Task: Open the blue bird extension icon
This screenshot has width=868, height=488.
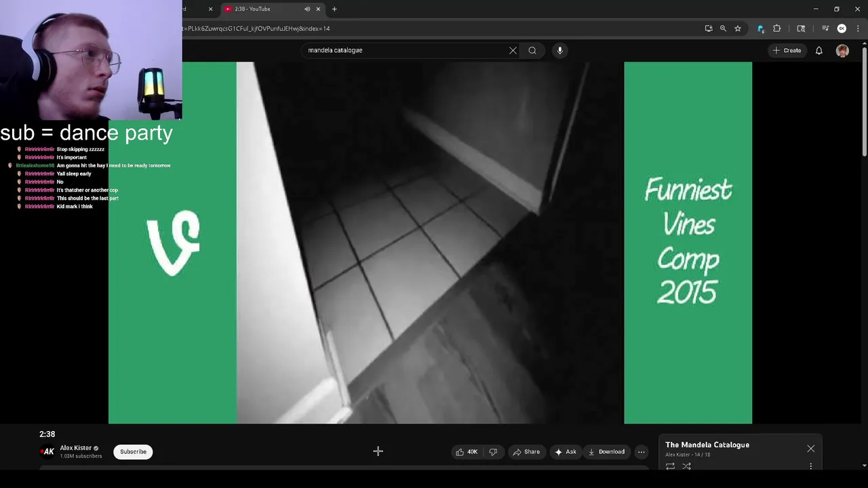Action: [760, 28]
